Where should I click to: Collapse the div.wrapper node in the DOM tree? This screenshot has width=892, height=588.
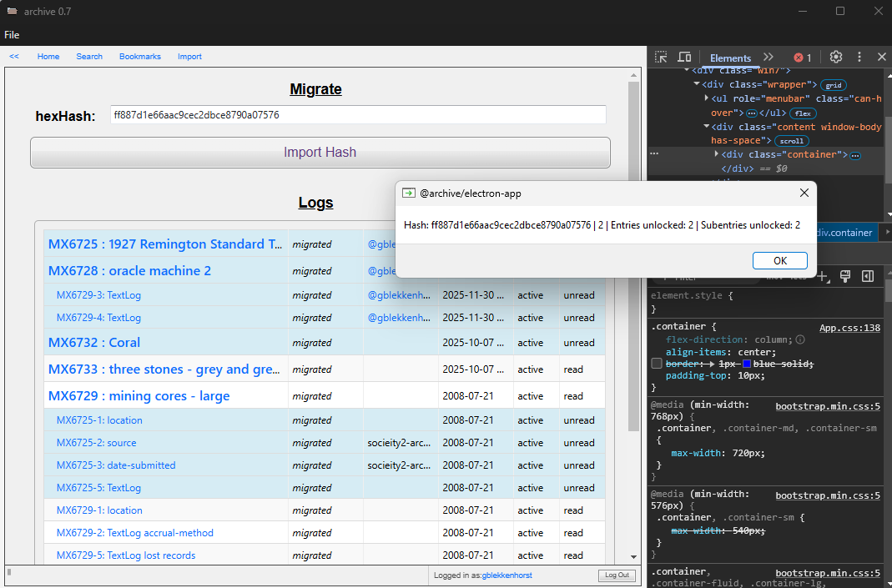point(697,84)
